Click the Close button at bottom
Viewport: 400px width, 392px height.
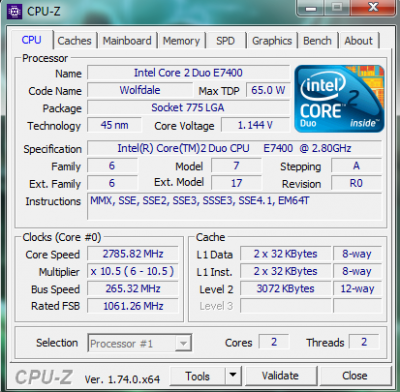pyautogui.click(x=355, y=376)
